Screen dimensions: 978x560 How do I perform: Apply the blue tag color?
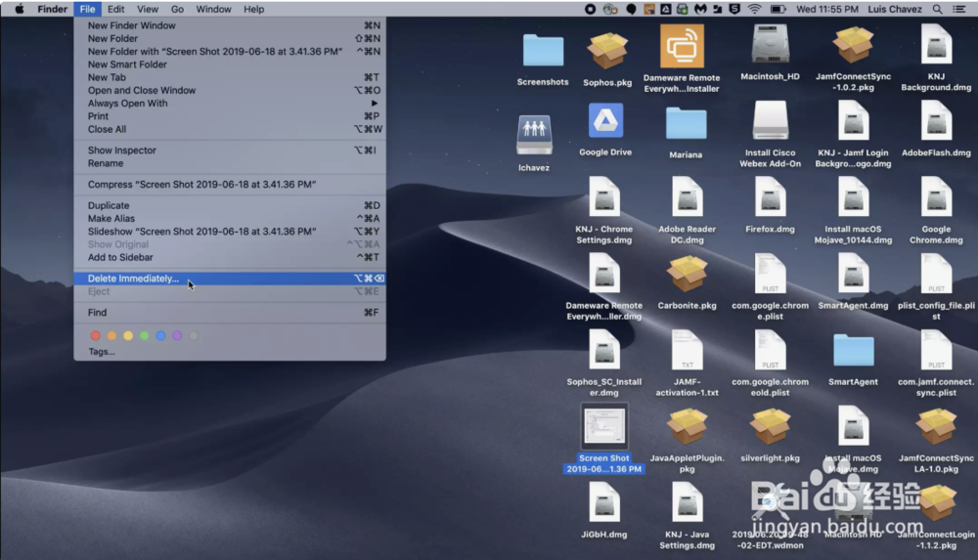(x=161, y=335)
